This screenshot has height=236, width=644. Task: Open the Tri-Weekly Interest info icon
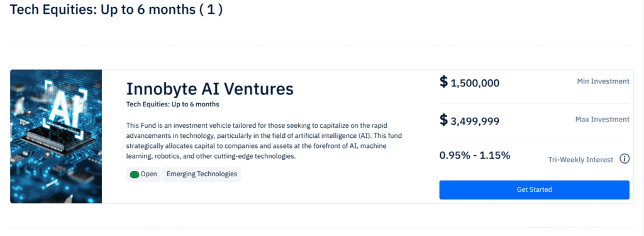point(625,159)
